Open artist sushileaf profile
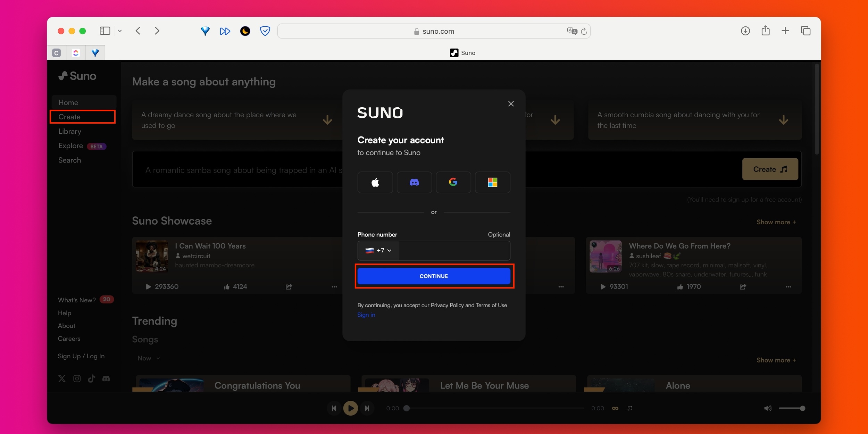 (x=648, y=256)
